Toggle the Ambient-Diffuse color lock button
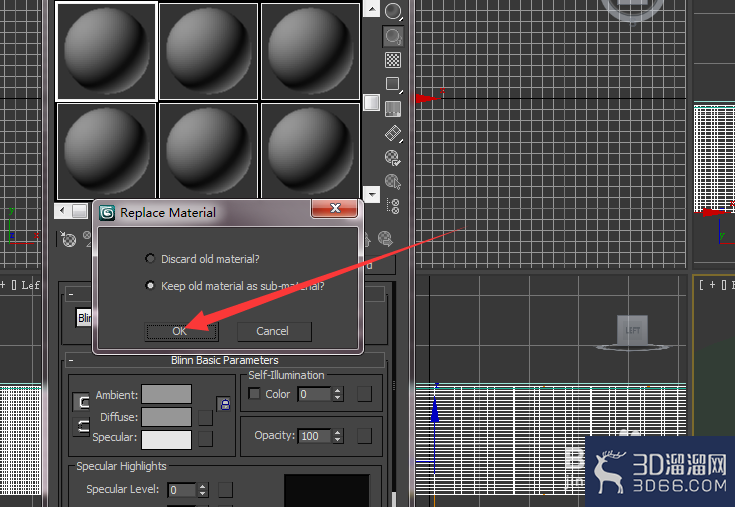 82,402
